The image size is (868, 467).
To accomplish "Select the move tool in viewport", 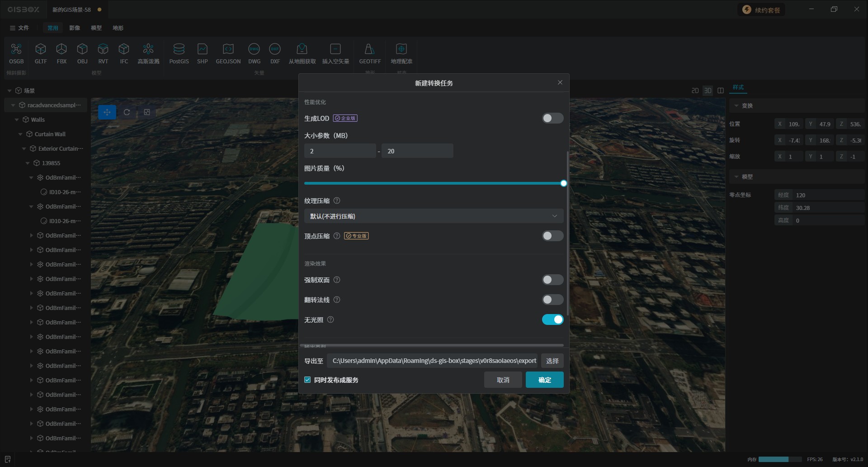I will 107,112.
